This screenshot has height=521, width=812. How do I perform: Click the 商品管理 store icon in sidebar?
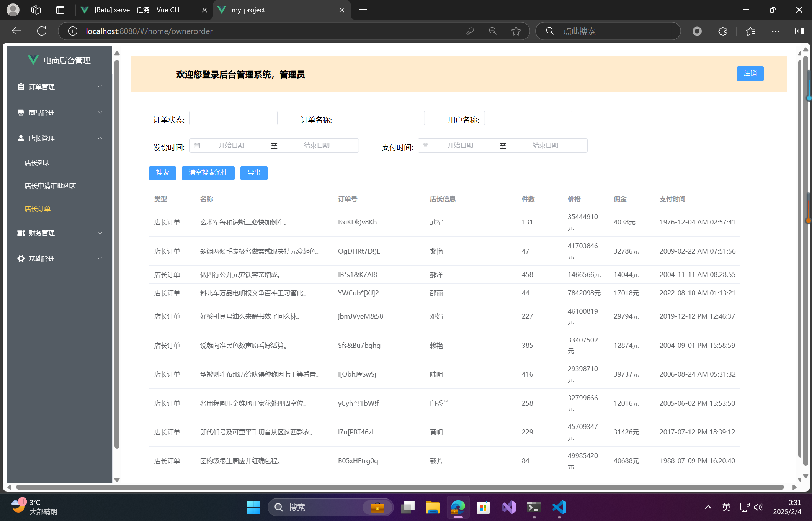(x=21, y=112)
